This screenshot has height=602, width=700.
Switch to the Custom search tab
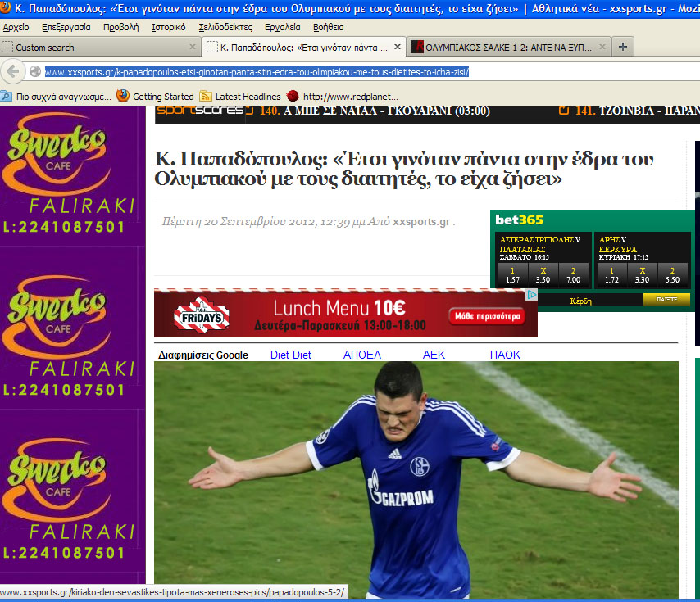[101, 47]
